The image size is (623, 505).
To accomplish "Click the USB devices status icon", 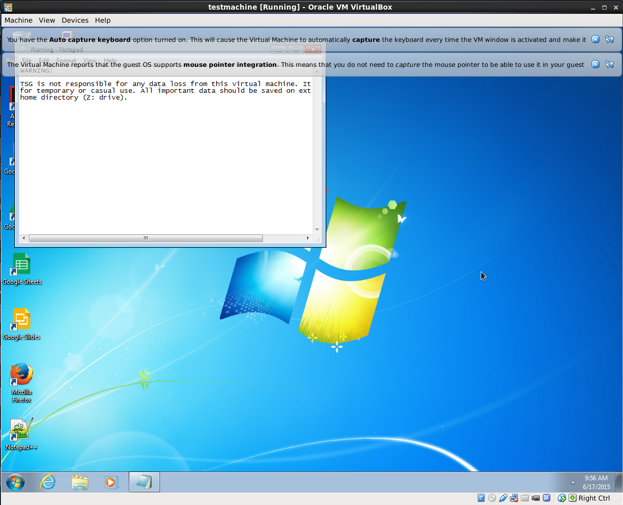I will click(x=503, y=498).
